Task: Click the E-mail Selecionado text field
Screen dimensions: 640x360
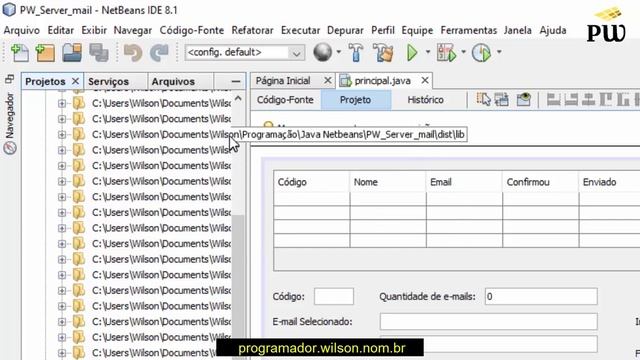Action: pyautogui.click(x=489, y=322)
